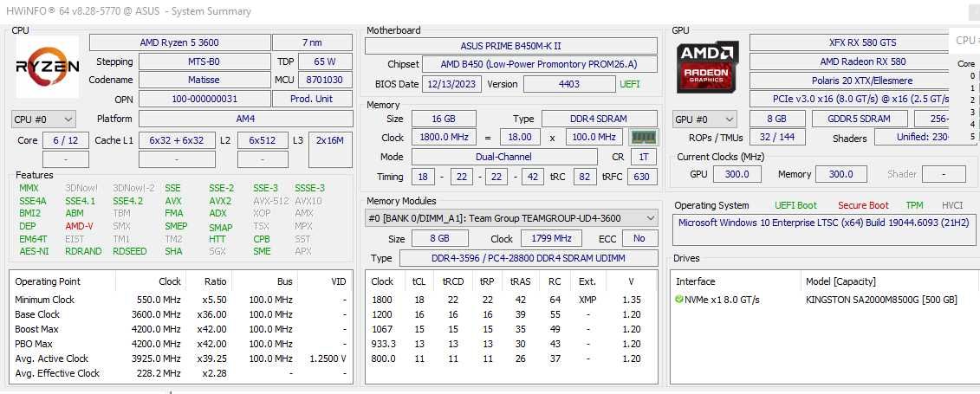Click the AMD Radeon Graphics logo

[708, 67]
